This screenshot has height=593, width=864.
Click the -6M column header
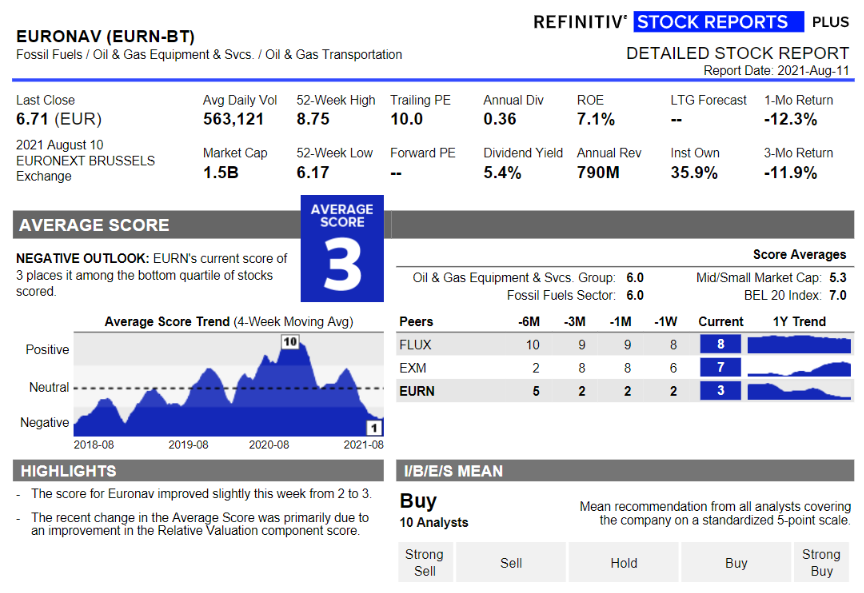point(529,322)
